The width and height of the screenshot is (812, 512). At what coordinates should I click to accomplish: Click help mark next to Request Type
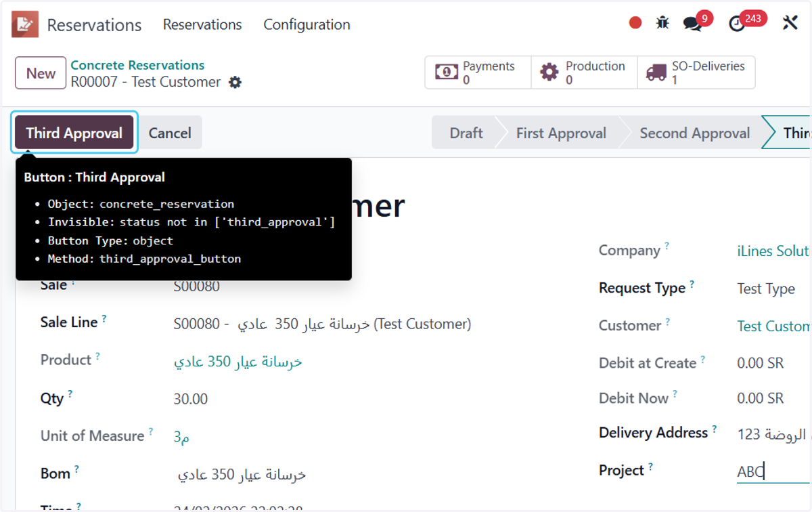click(692, 284)
